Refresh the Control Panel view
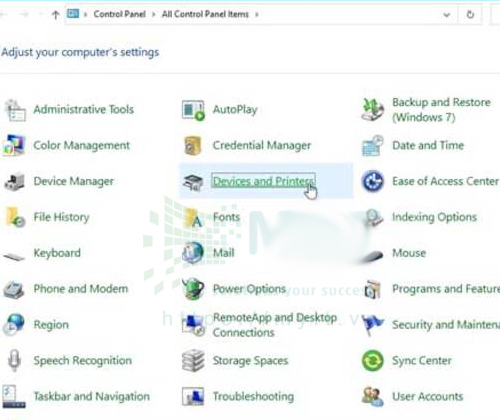Image resolution: width=500 pixels, height=420 pixels. pyautogui.click(x=470, y=15)
